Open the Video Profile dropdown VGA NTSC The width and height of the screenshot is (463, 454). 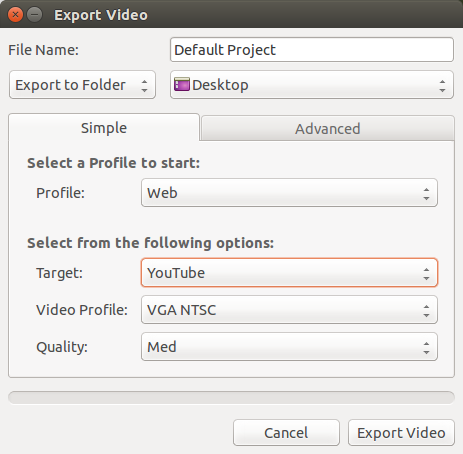coord(289,310)
